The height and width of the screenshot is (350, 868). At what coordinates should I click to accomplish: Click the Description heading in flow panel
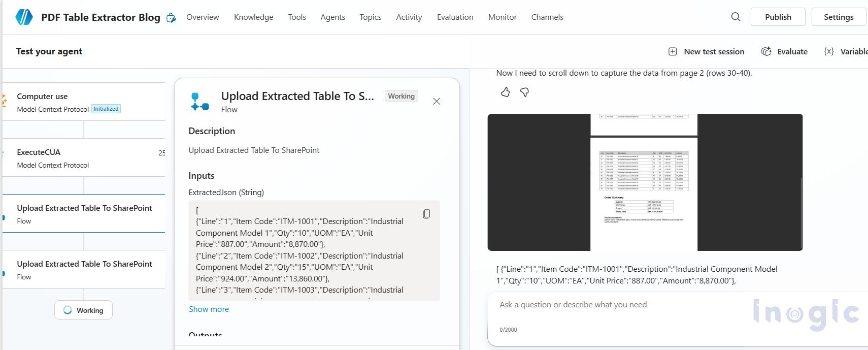point(212,131)
